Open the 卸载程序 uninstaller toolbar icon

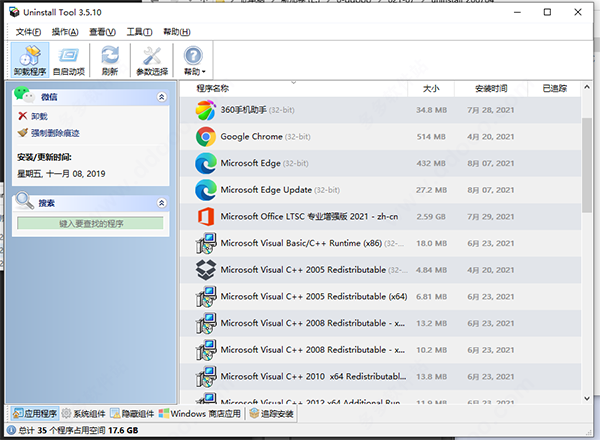click(x=30, y=60)
